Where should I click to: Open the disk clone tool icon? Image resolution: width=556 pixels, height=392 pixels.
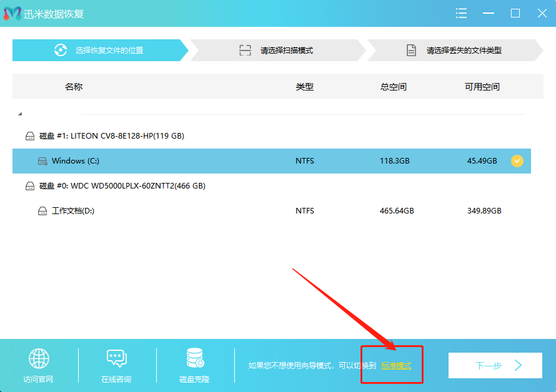(194, 359)
